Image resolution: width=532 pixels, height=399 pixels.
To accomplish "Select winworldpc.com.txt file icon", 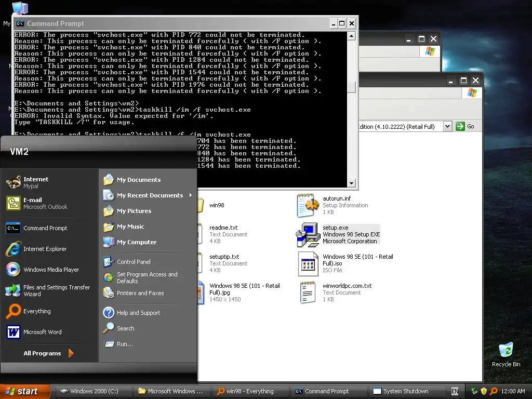I will (308, 292).
